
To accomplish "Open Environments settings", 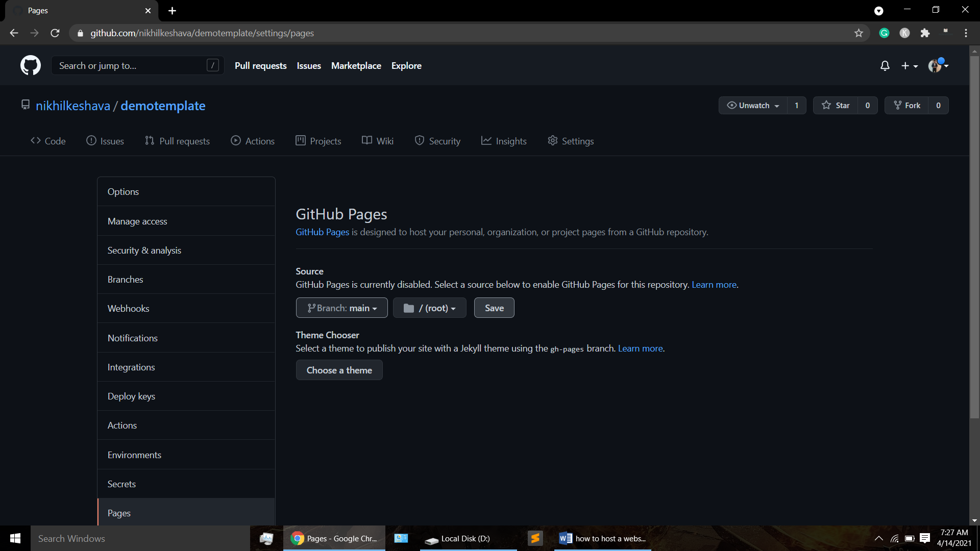I will 186,455.
